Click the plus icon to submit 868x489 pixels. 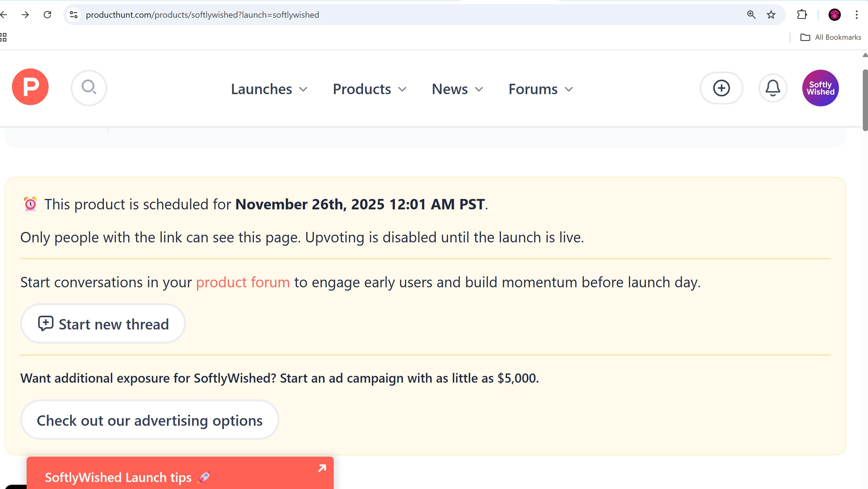[x=721, y=88]
